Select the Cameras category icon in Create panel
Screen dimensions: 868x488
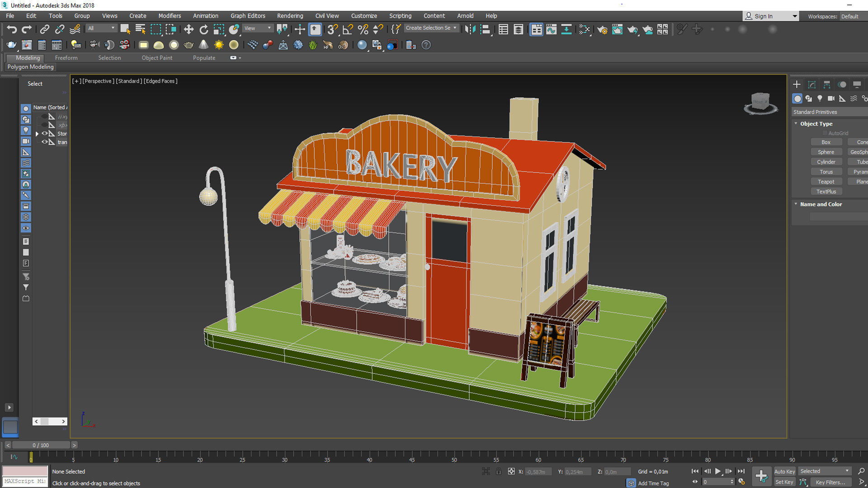831,98
